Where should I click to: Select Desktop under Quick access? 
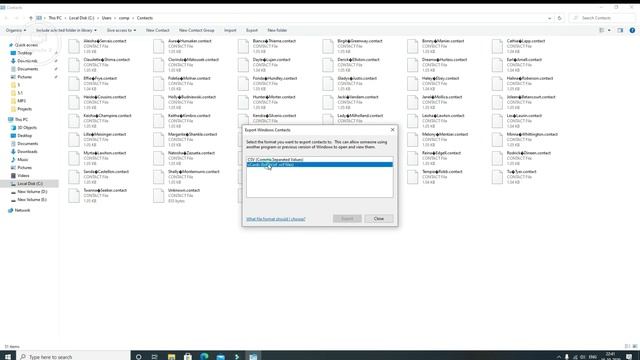(24, 53)
